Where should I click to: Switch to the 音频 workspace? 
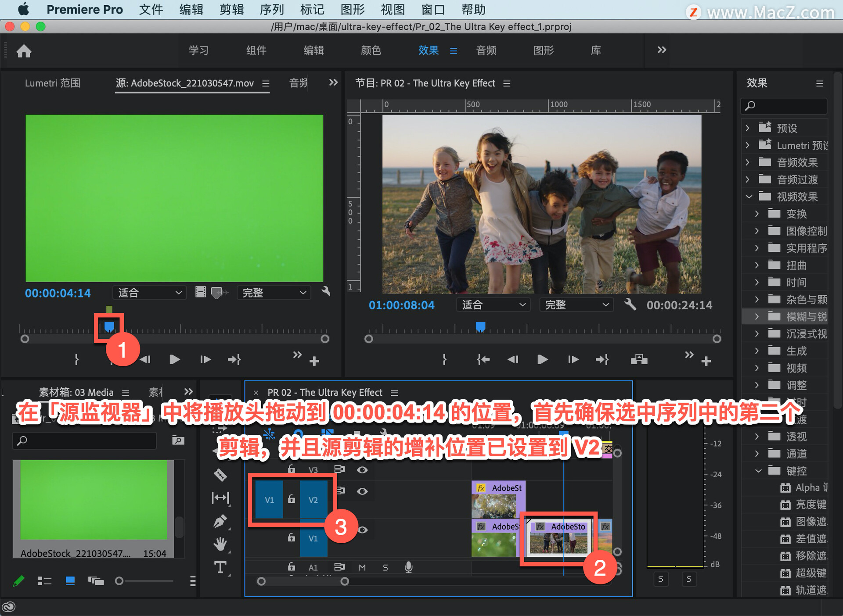click(x=486, y=50)
